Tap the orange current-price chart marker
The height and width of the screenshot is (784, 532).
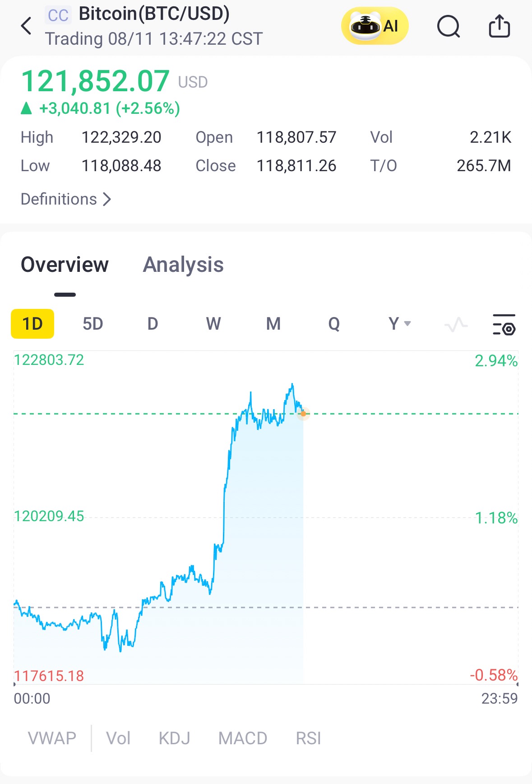click(303, 414)
